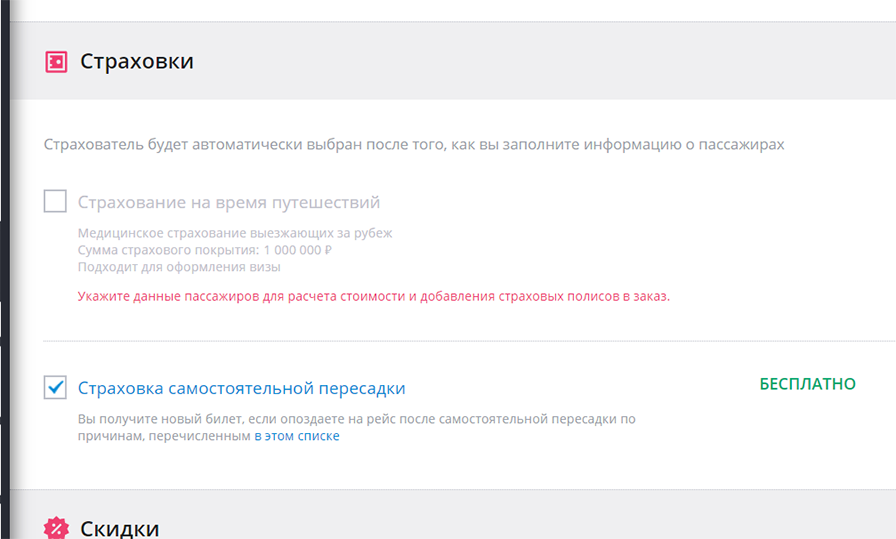Screen dimensions: 896x539
Task: Enable the Страхование на время путешествий checkbox
Action: (x=55, y=201)
